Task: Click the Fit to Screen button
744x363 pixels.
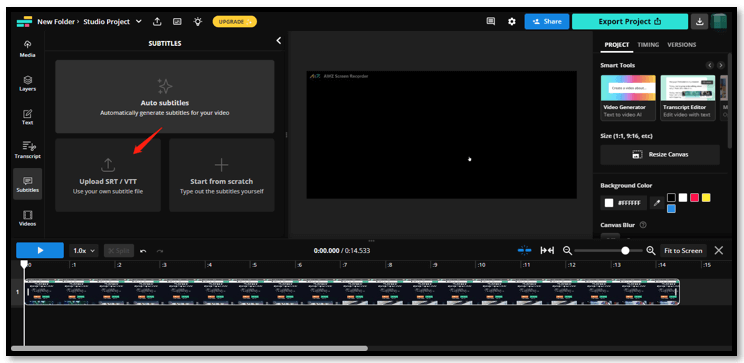Action: pyautogui.click(x=683, y=251)
